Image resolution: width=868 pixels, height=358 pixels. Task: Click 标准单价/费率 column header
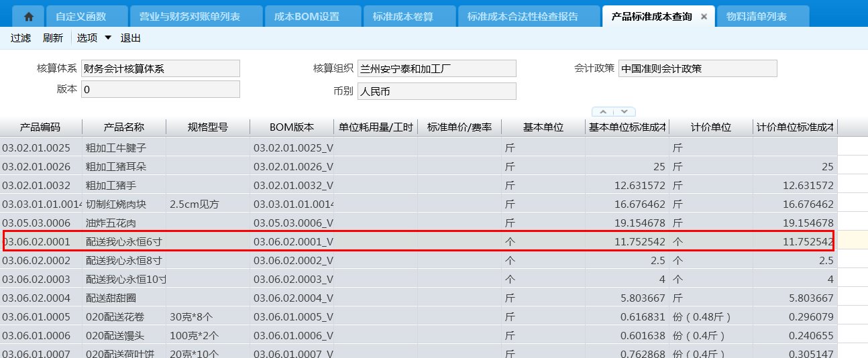point(459,127)
